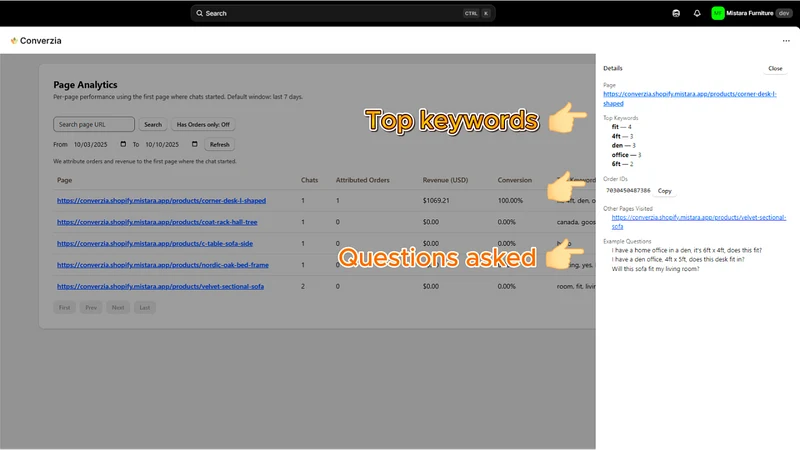This screenshot has height=450, width=800.
Task: Open the three-dot app menu
Action: pyautogui.click(x=786, y=41)
